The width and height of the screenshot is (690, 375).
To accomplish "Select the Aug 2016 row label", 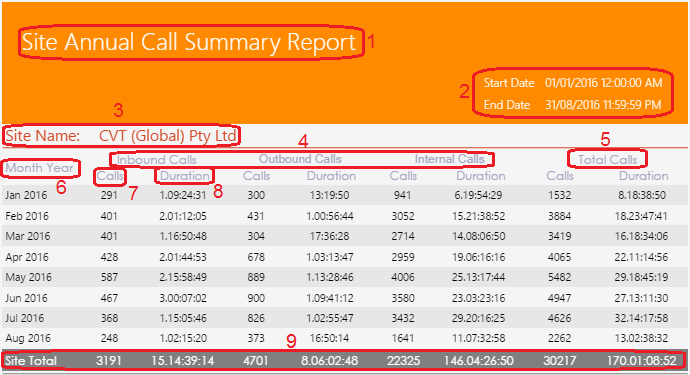I will (28, 338).
